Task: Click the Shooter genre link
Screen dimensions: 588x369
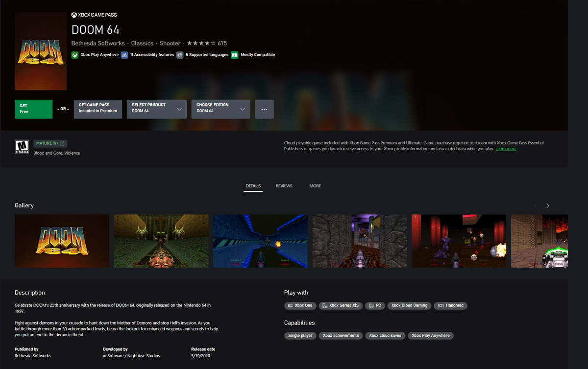Action: [170, 43]
